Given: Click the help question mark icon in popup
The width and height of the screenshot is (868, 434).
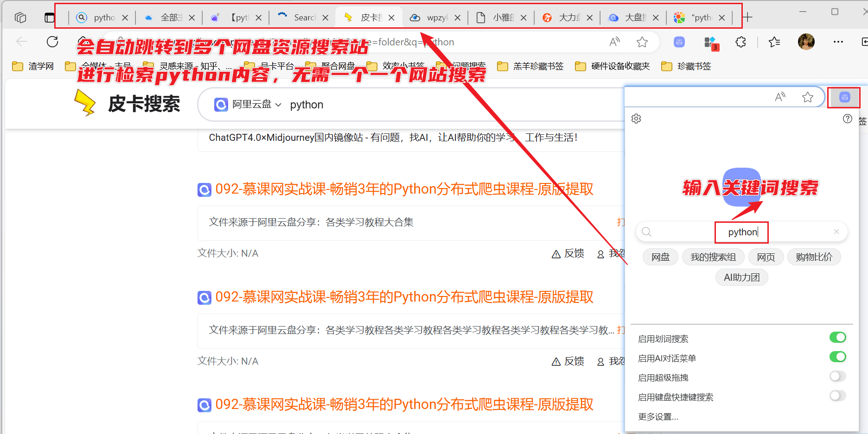Looking at the screenshot, I should point(848,119).
